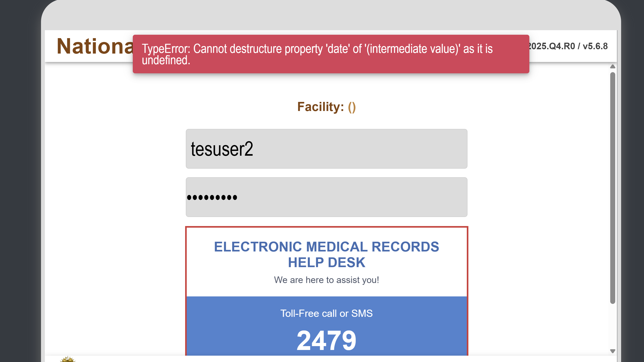Click the tesuser2 text in the login form

222,149
